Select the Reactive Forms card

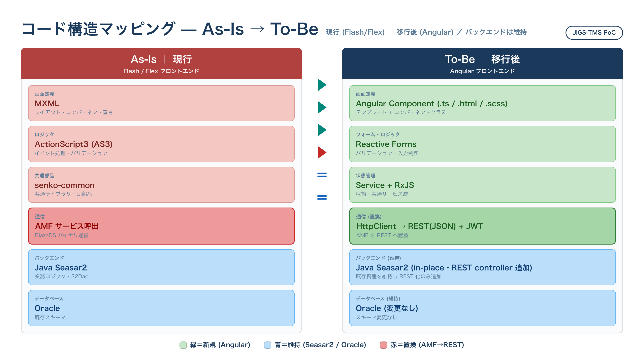pos(483,144)
